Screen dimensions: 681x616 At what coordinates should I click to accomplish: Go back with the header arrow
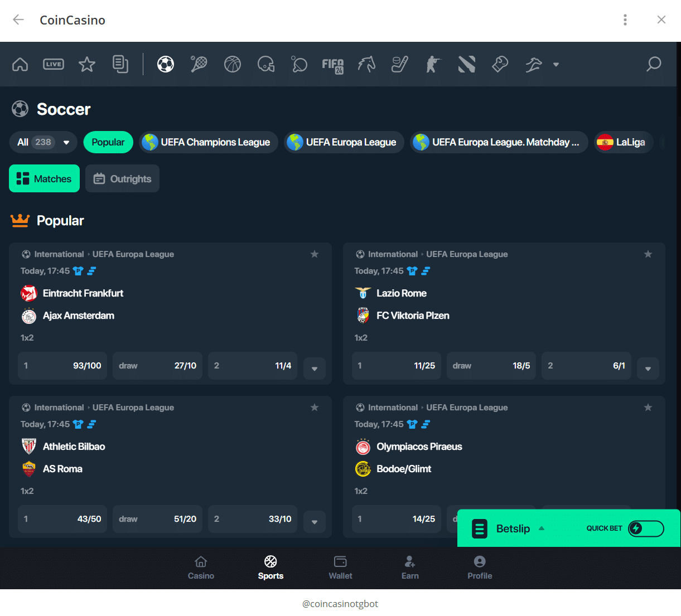18,20
